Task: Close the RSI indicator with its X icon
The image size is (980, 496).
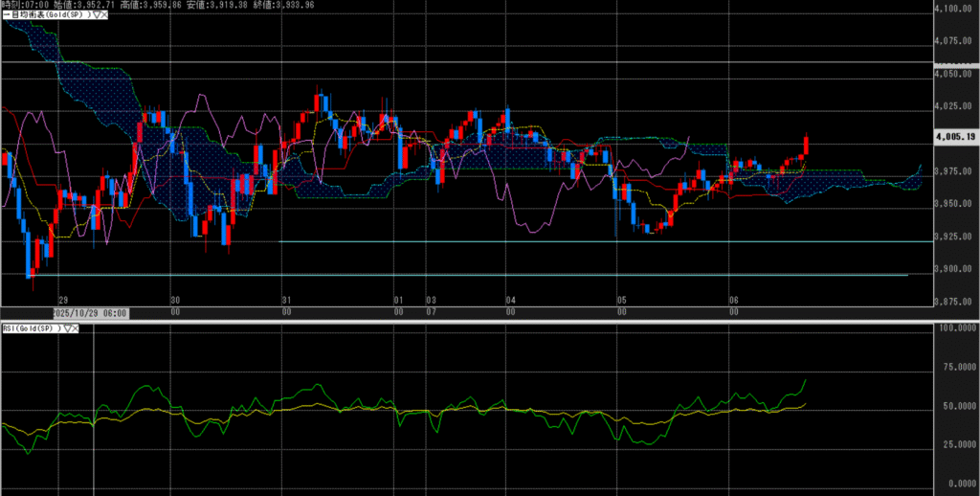Action: [x=76, y=328]
